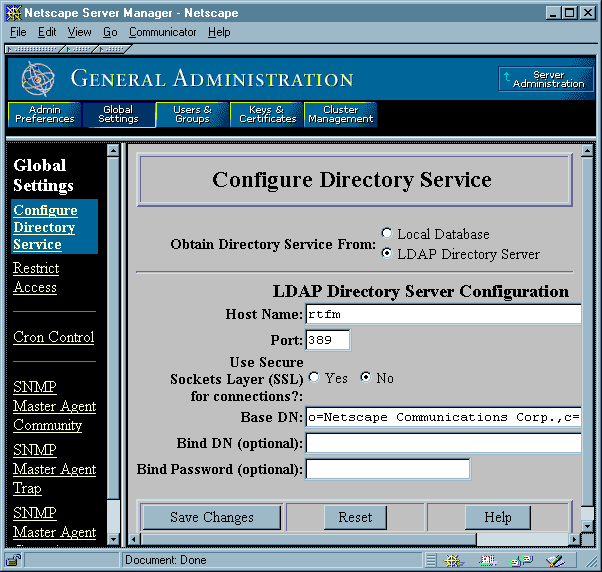Click horizontal scrollbar left arrow
The width and height of the screenshot is (602, 572).
click(134, 539)
